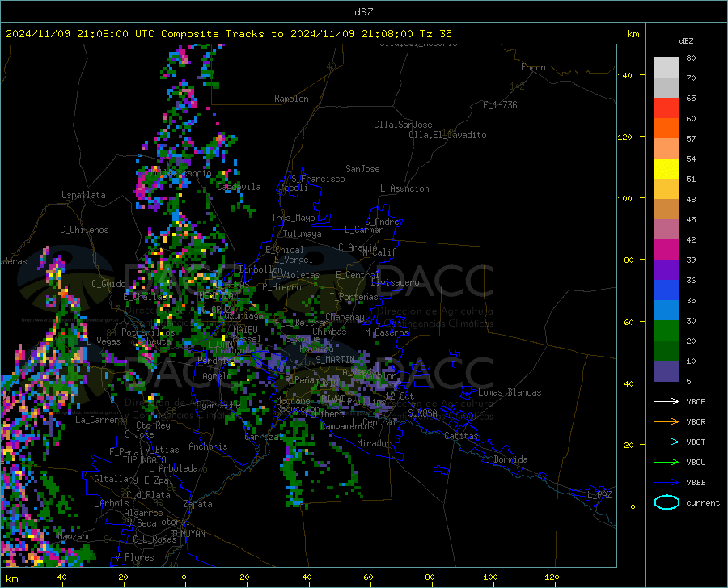Click the S_MARTIN map label
This screenshot has width=728, height=588.
(335, 359)
